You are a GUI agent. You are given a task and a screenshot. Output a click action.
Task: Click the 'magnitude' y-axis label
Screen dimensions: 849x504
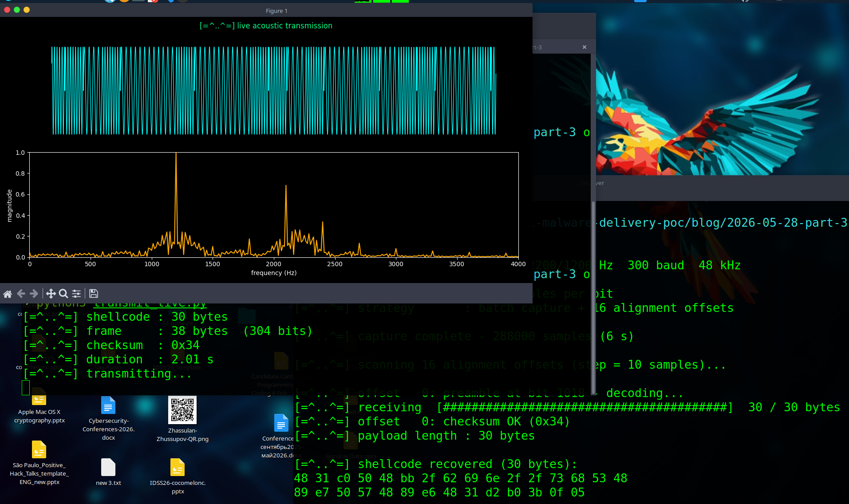tap(9, 205)
